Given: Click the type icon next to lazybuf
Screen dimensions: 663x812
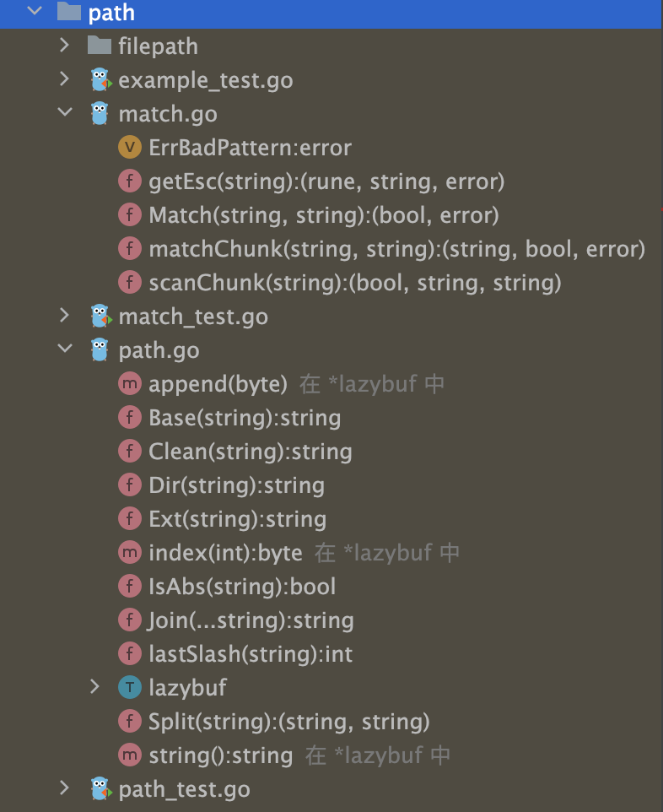Looking at the screenshot, I should 129,688.
